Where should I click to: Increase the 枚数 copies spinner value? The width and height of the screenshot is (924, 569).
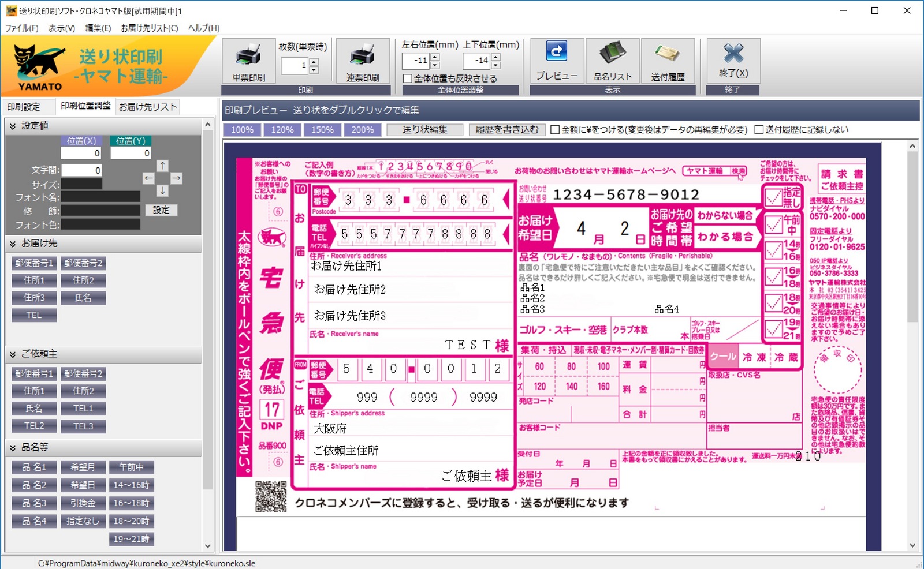click(314, 62)
